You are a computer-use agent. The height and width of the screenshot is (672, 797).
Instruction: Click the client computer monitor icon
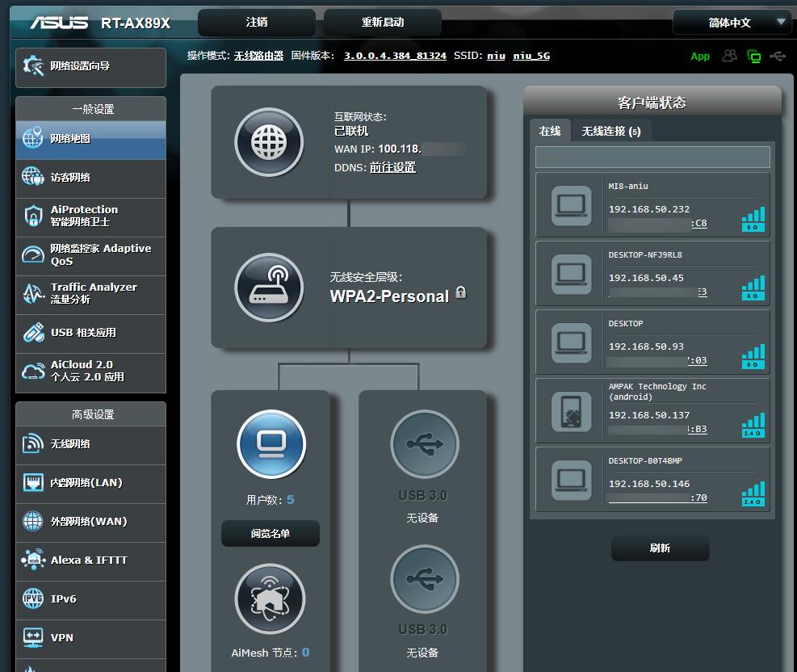[271, 443]
